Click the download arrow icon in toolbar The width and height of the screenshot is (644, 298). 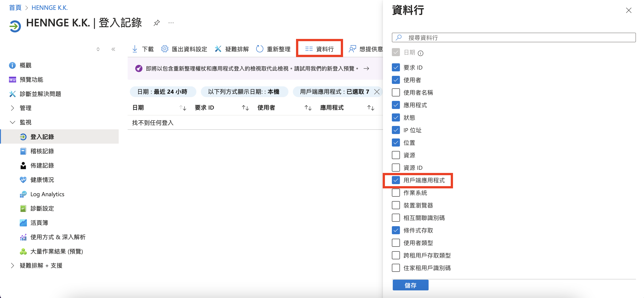click(x=135, y=49)
